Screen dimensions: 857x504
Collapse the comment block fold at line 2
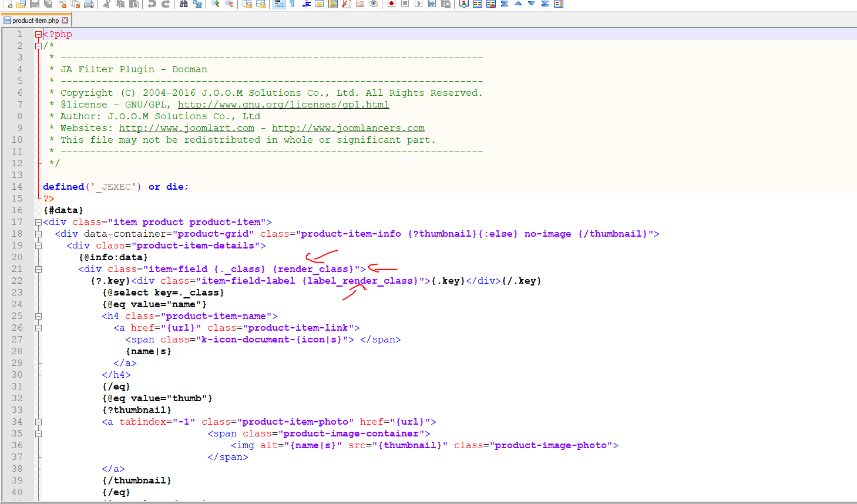pos(38,46)
